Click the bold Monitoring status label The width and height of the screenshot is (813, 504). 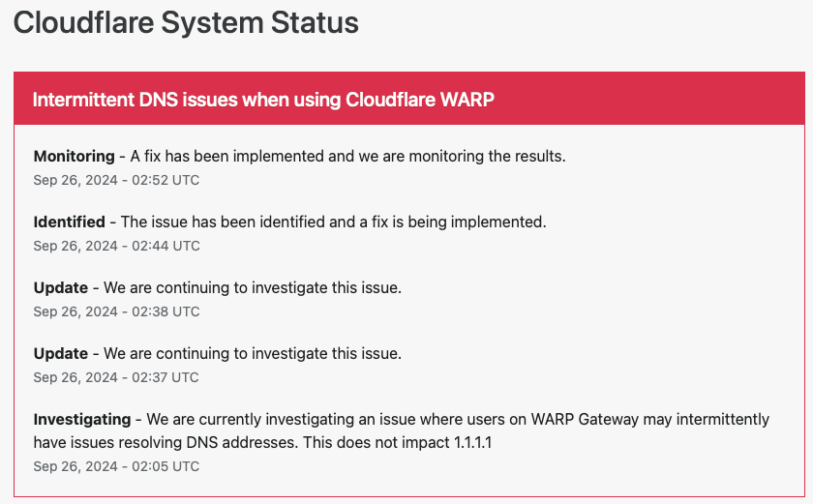[x=74, y=156]
